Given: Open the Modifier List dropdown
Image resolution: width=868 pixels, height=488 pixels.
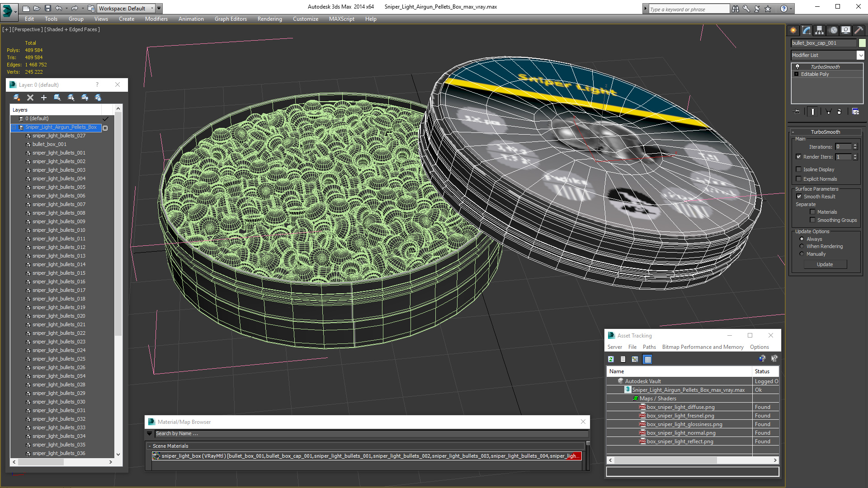Looking at the screenshot, I should point(860,55).
